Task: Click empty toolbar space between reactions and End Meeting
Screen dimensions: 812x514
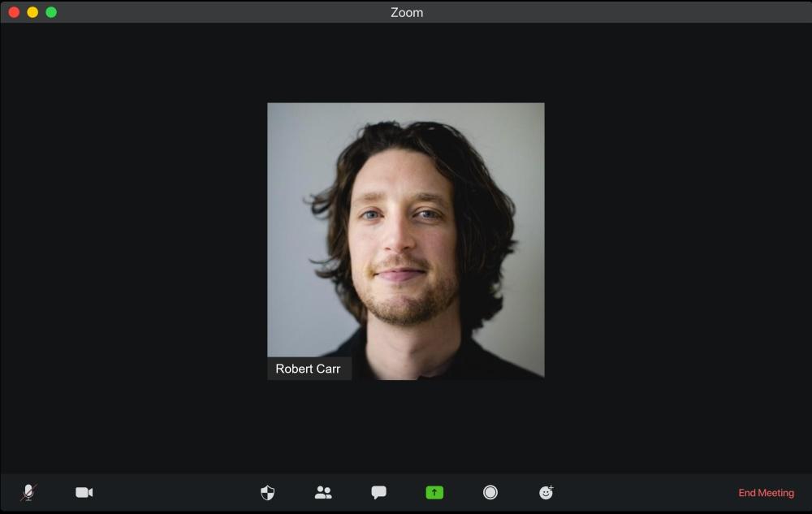Action: click(x=641, y=492)
